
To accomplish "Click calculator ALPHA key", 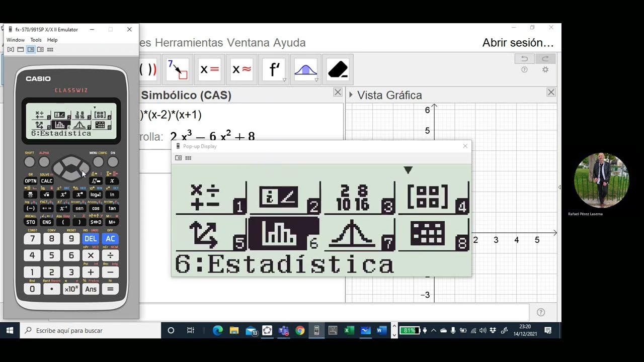I will 44,162.
